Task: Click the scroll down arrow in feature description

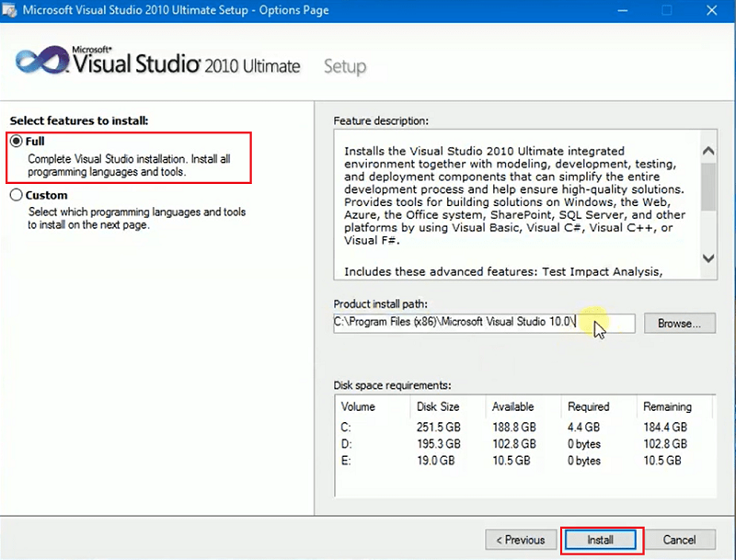Action: pyautogui.click(x=707, y=259)
